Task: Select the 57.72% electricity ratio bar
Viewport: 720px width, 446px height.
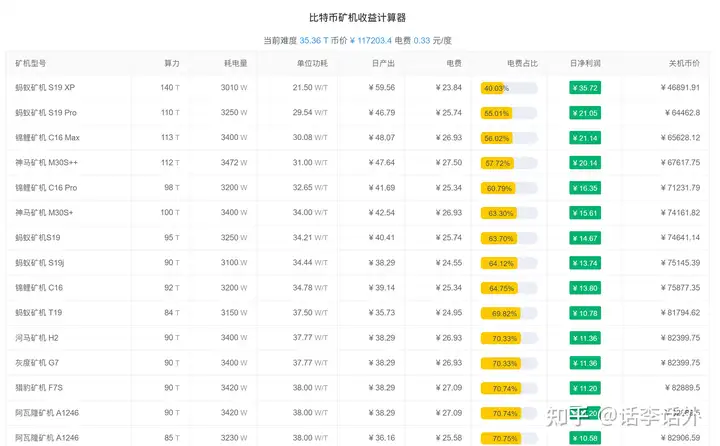Action: (x=509, y=163)
